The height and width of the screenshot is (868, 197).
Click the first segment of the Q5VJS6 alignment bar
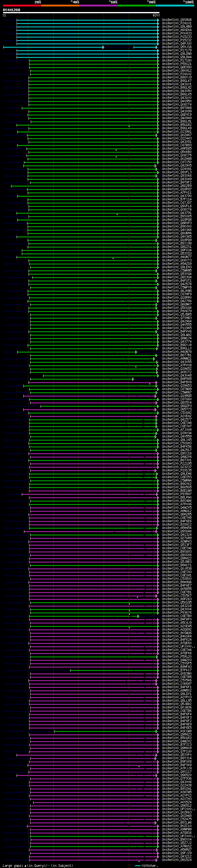54,47
